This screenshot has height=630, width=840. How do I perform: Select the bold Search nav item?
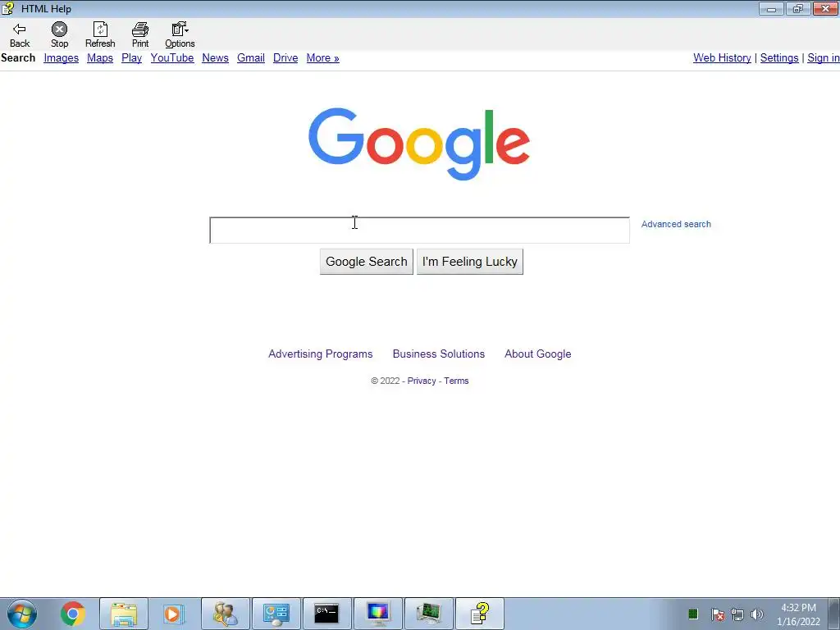[18, 58]
